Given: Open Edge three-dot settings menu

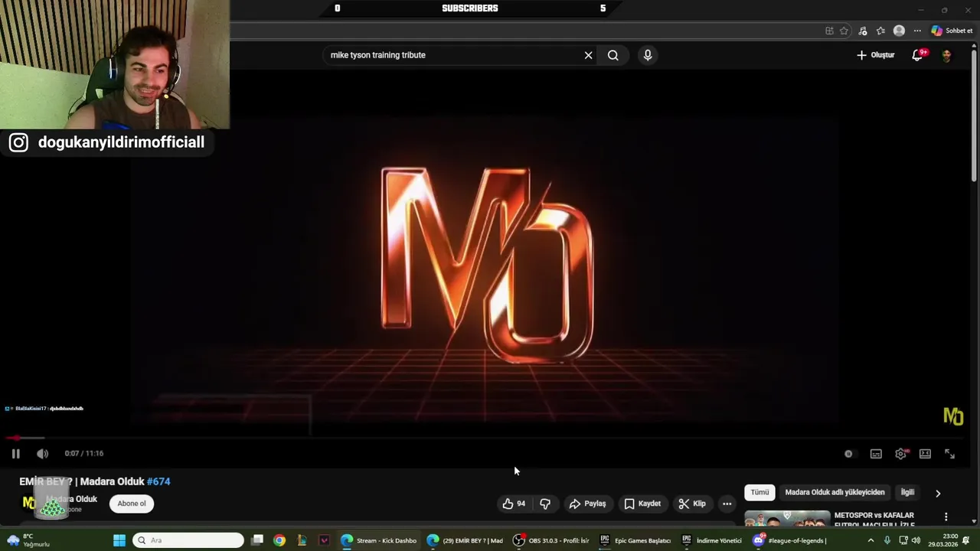Looking at the screenshot, I should [x=917, y=31].
